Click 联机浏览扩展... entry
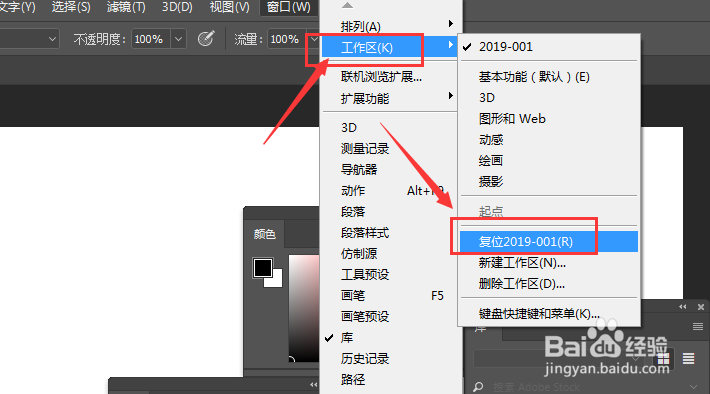The image size is (710, 394). click(x=389, y=77)
